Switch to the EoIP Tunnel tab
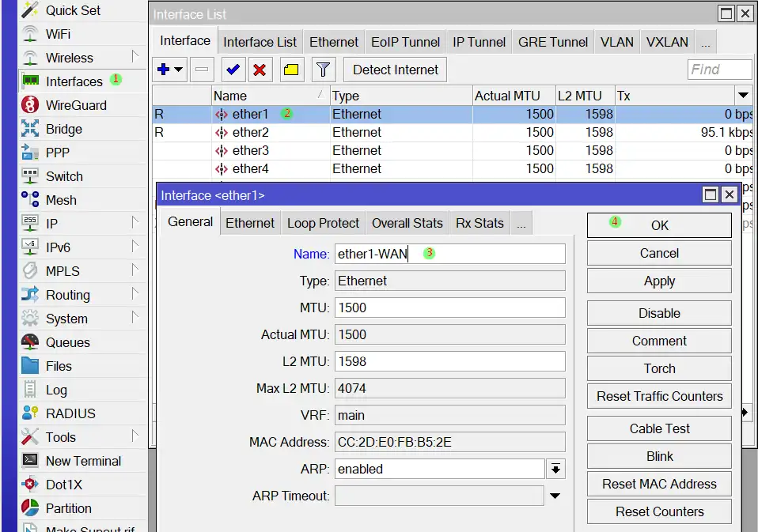 (406, 42)
